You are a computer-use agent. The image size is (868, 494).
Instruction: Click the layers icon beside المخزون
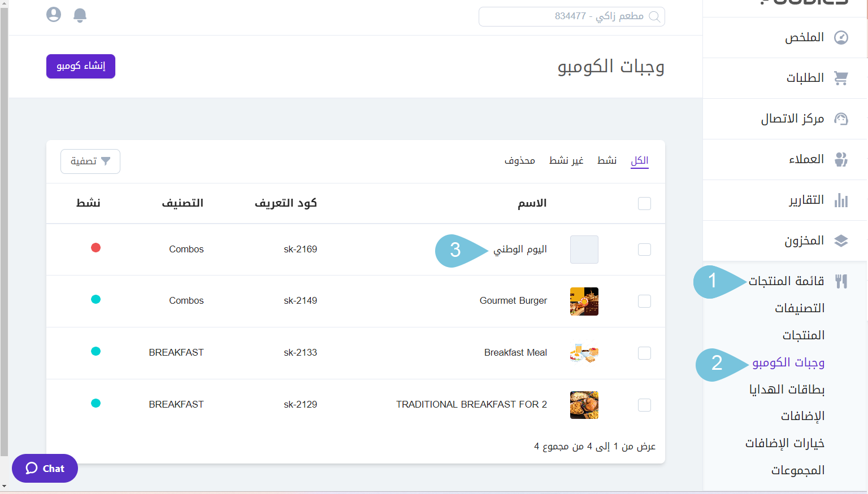pyautogui.click(x=841, y=241)
